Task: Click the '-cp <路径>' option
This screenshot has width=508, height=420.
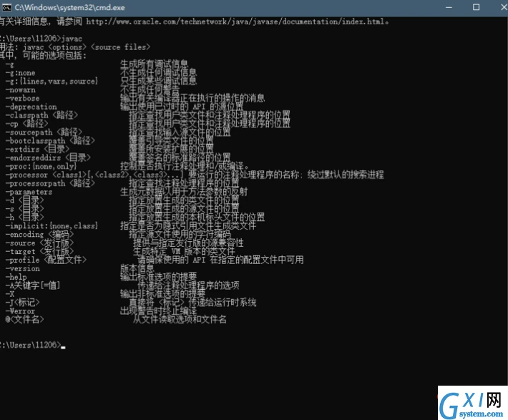Action: coord(26,124)
